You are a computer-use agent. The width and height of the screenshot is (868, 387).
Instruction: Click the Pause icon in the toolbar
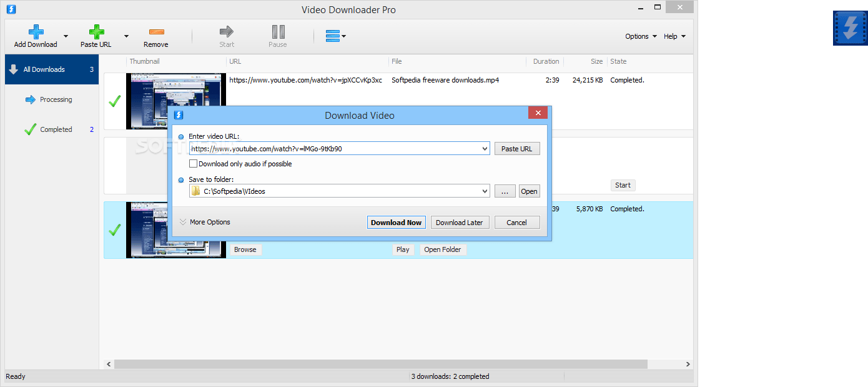[277, 31]
